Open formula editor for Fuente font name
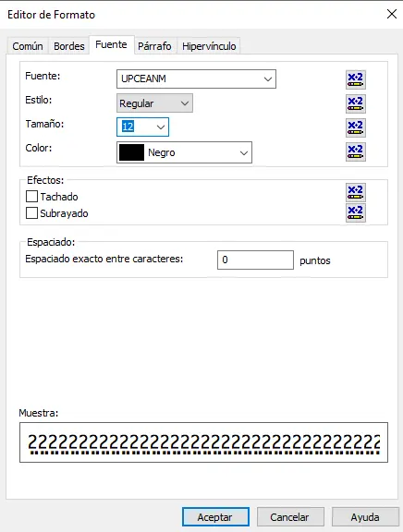This screenshot has width=403, height=532. 356,79
